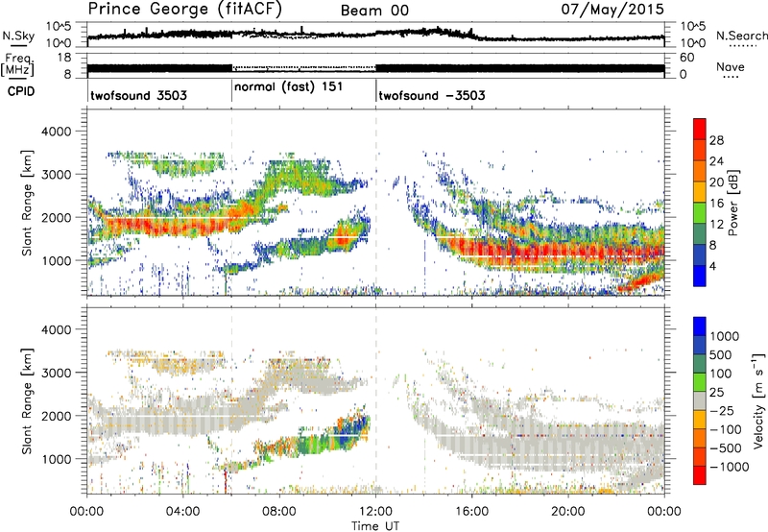Click the '04:00' time axis tick label
The image size is (768, 532).
[x=182, y=512]
